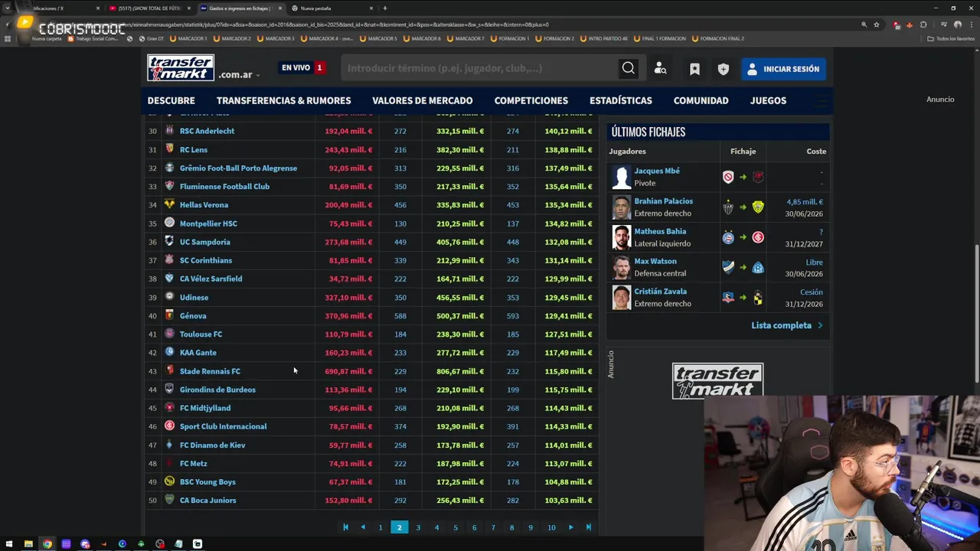The width and height of the screenshot is (980, 551).
Task: Click the bookmark watchlist icon
Action: tap(694, 69)
